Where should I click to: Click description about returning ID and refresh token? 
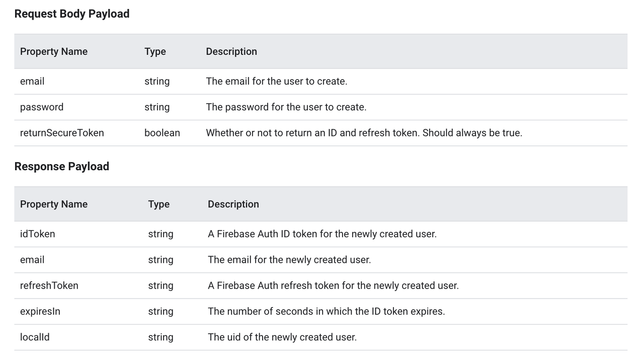364,133
